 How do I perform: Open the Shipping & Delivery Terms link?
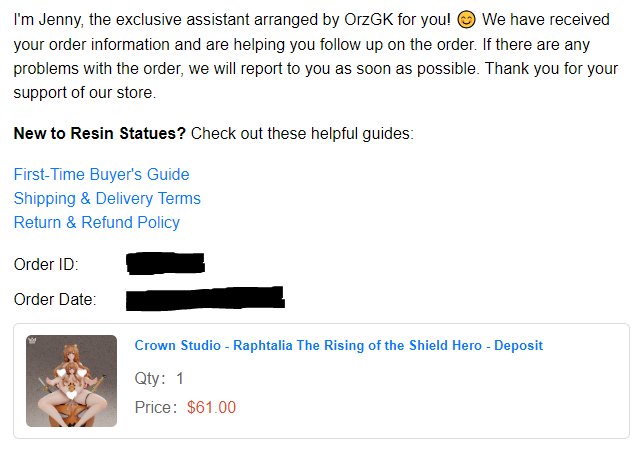tap(107, 198)
